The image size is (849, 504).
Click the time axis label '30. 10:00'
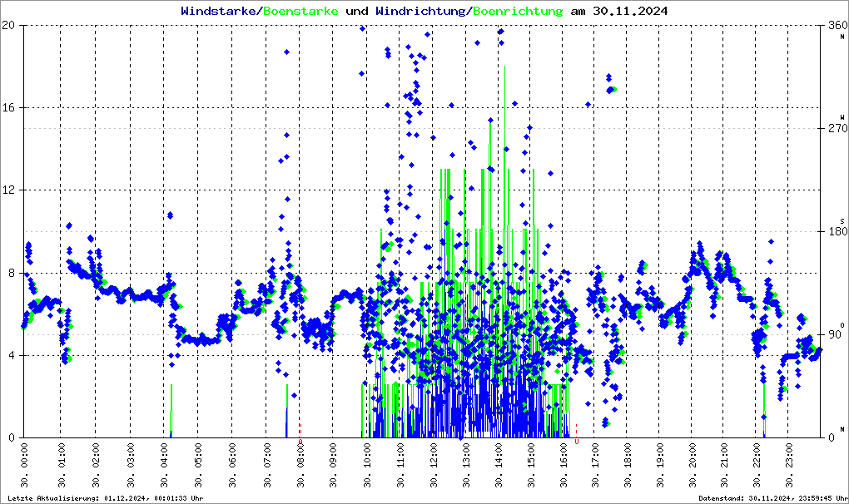point(367,466)
